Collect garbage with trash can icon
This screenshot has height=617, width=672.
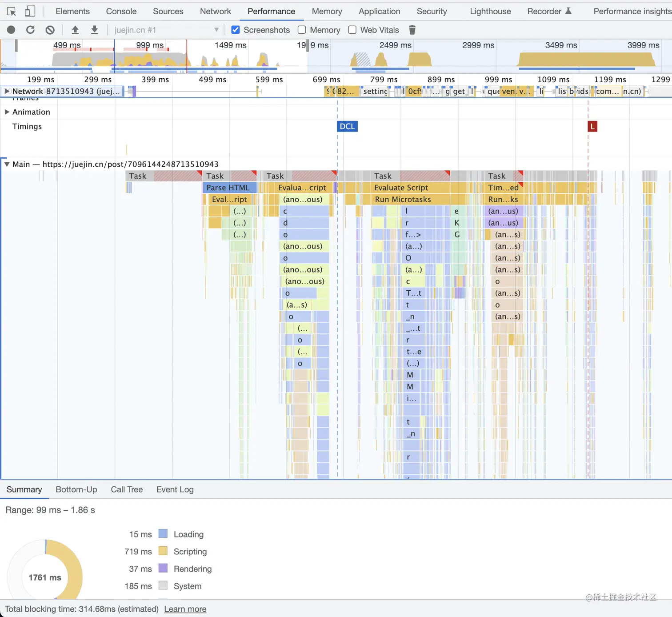point(412,30)
